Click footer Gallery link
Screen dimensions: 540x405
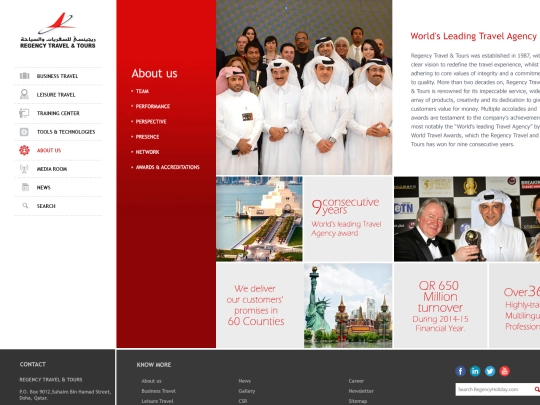point(247,391)
